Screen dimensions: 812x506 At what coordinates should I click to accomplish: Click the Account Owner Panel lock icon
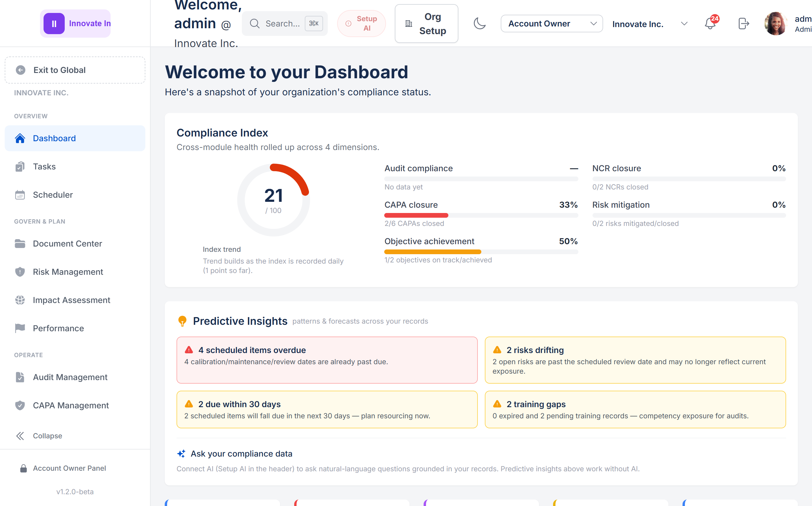tap(24, 468)
